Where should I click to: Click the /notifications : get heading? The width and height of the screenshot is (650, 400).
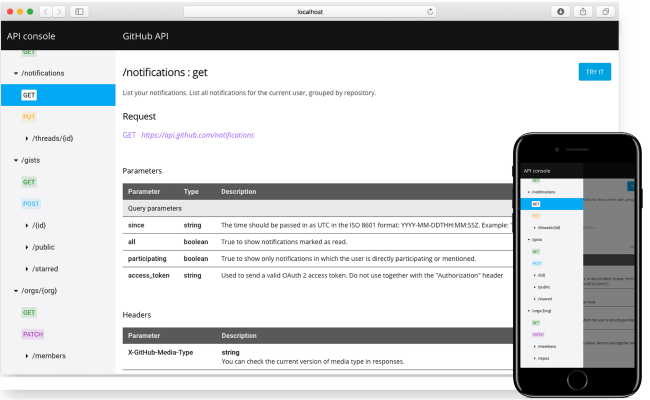[165, 73]
